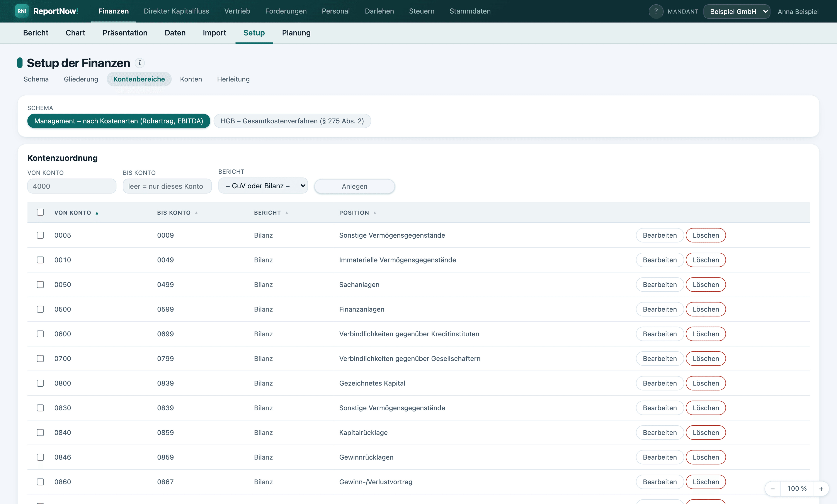Check the row for account 0010
This screenshot has height=504, width=837.
coord(40,260)
